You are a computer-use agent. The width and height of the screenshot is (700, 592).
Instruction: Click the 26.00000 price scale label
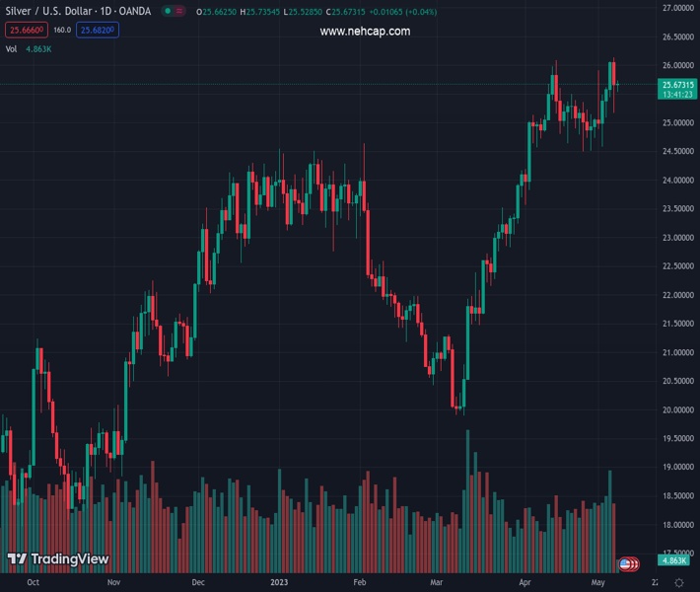coord(676,65)
